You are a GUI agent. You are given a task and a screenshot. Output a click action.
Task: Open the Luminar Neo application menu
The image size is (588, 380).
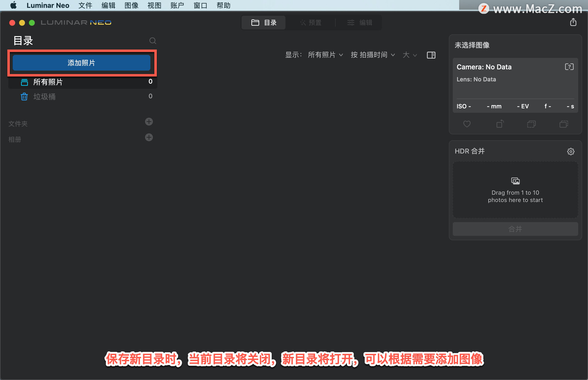[x=48, y=6]
